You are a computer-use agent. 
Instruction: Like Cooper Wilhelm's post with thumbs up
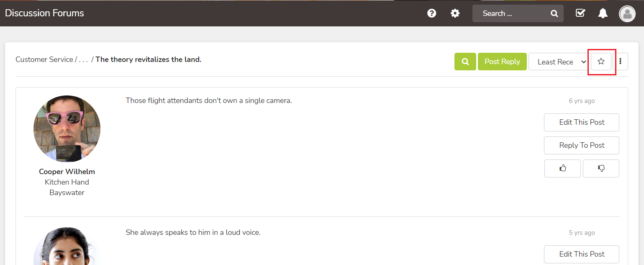click(x=562, y=168)
